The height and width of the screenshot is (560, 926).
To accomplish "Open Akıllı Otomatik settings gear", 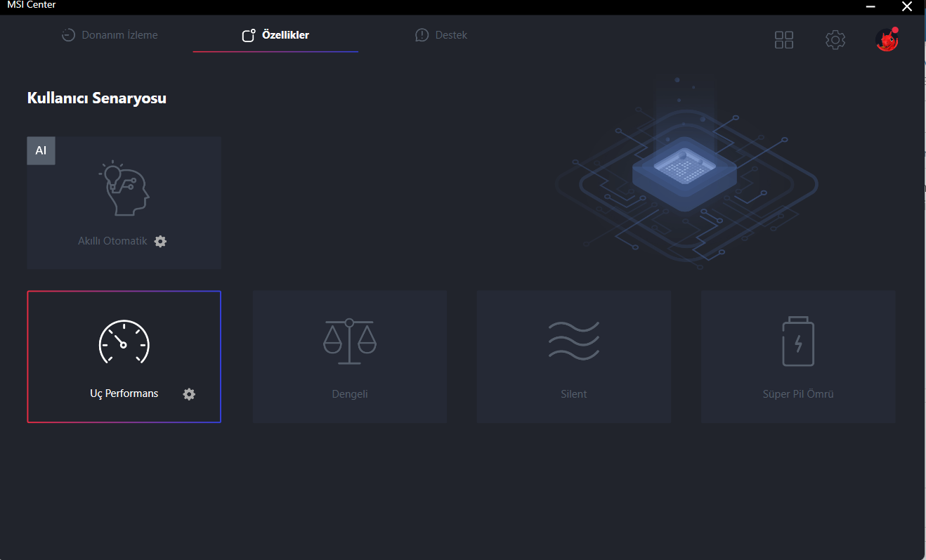I will pyautogui.click(x=161, y=241).
